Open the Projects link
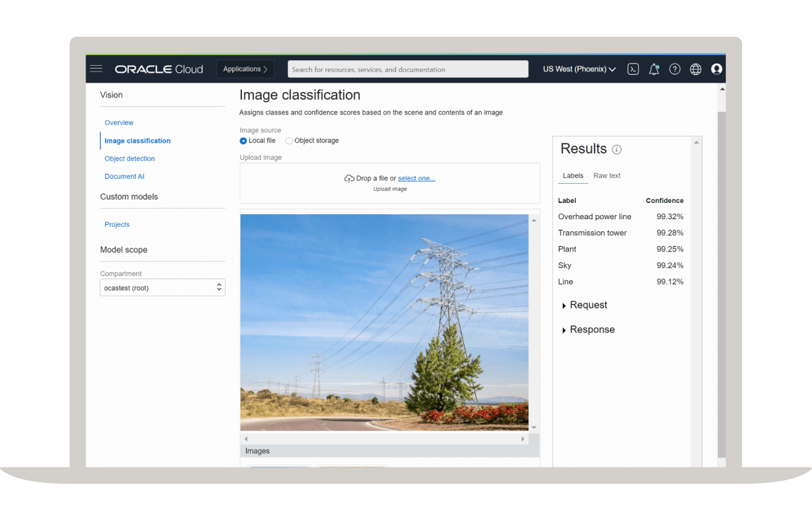The image size is (812, 512). [x=117, y=225]
